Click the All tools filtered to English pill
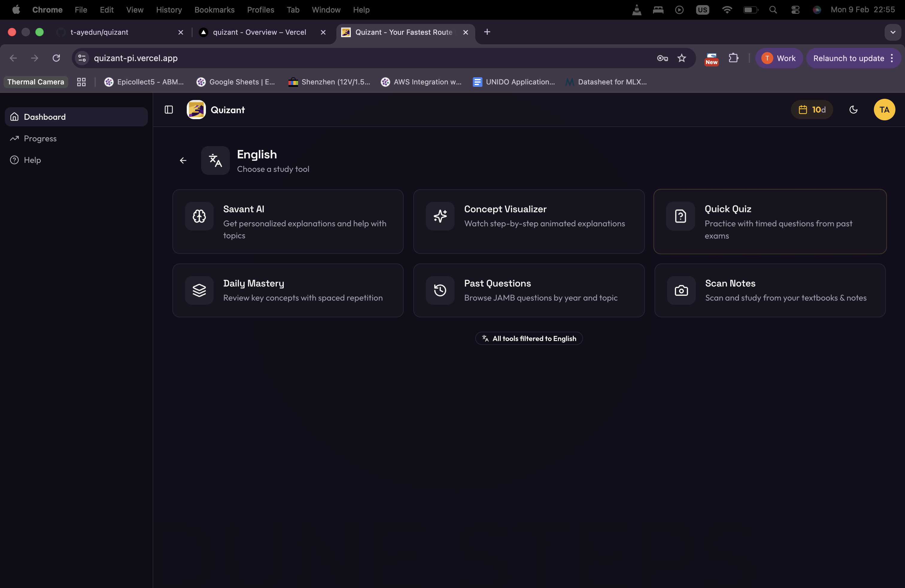Viewport: 905px width, 588px height. point(529,339)
